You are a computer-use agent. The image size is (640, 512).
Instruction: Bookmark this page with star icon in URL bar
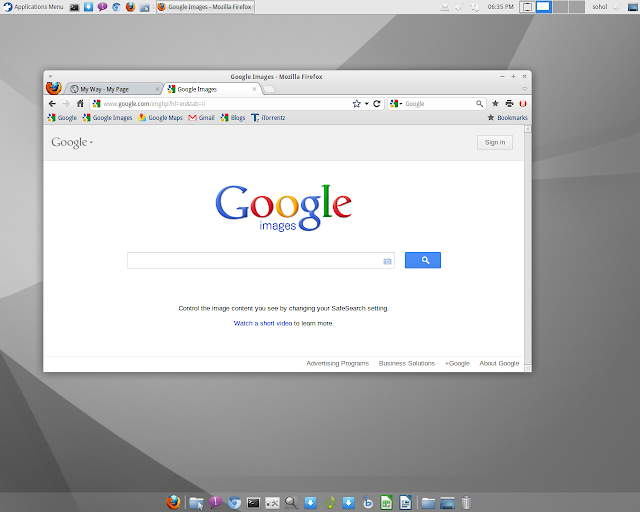coord(356,104)
